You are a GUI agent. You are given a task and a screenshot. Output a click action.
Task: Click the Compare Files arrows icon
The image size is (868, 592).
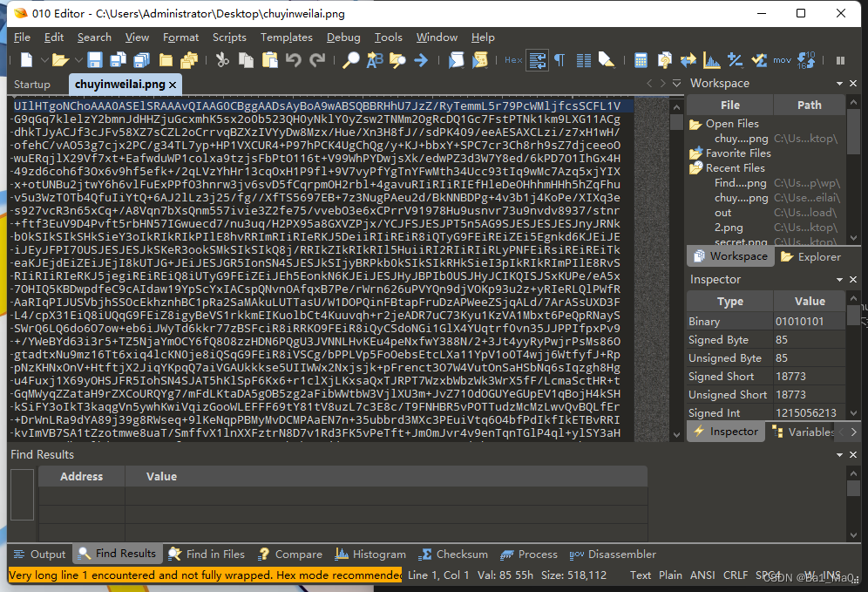coord(688,60)
